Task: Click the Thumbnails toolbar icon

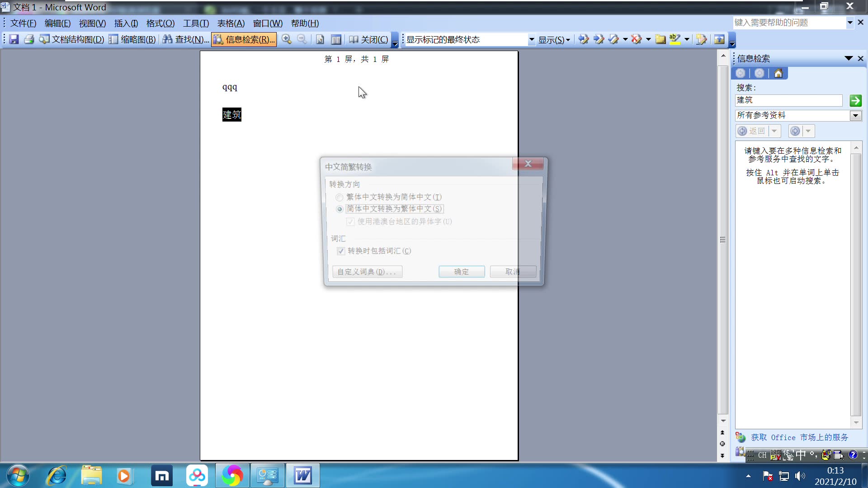Action: 114,39
